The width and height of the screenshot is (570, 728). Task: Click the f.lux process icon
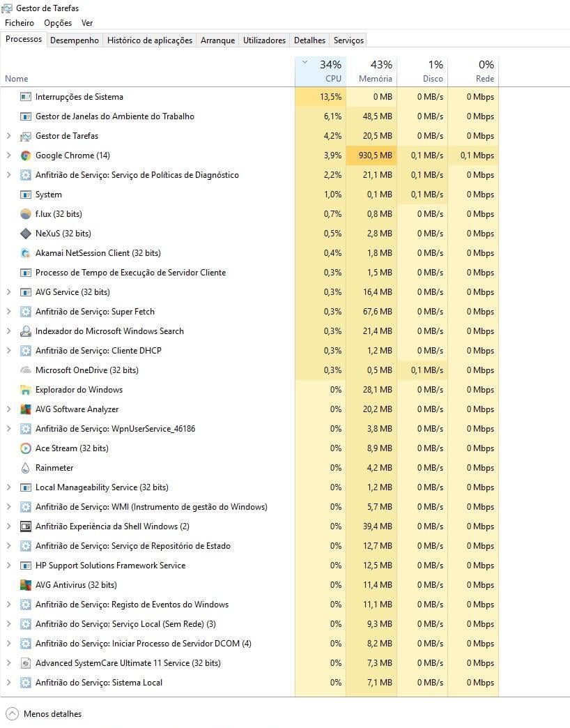pyautogui.click(x=26, y=214)
